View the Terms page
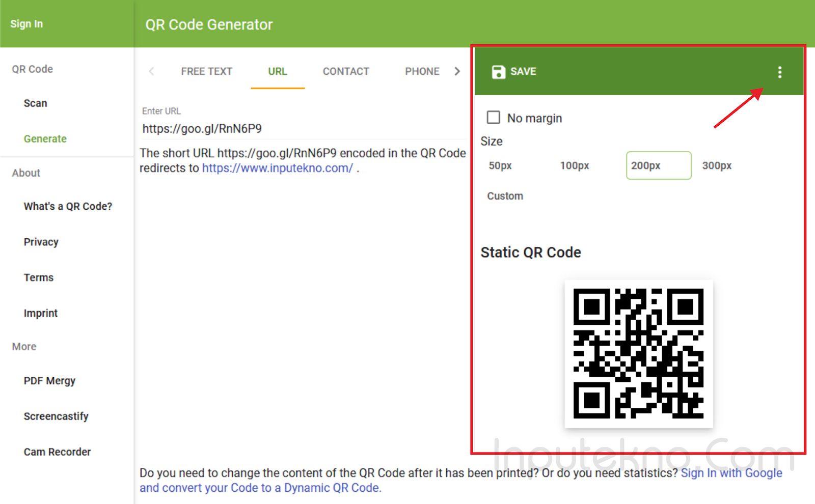Screen dimensions: 815x504 tap(38, 277)
